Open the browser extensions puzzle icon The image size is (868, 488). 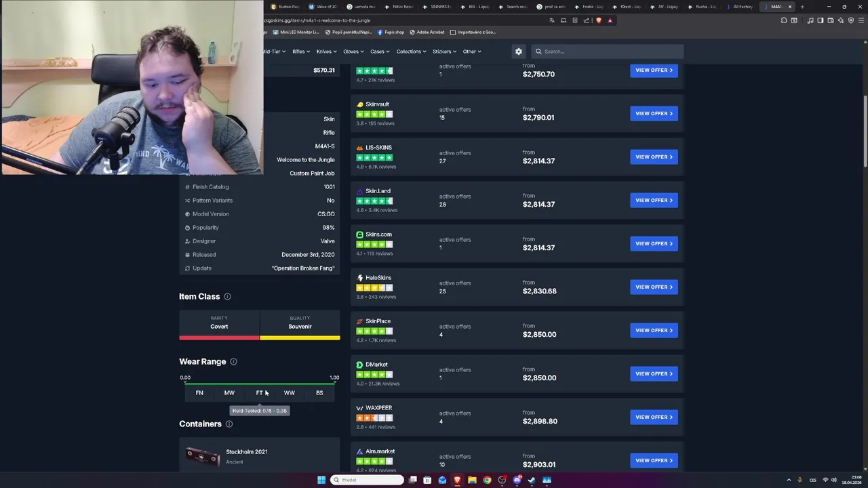(784, 20)
